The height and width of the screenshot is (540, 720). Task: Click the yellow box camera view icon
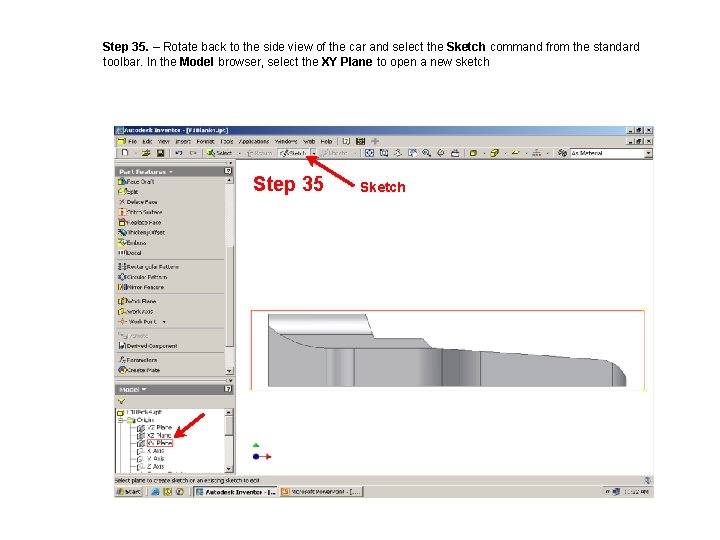point(494,153)
